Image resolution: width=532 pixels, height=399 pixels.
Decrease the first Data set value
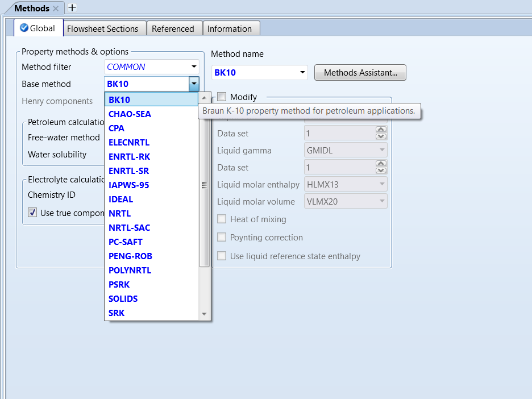381,136
